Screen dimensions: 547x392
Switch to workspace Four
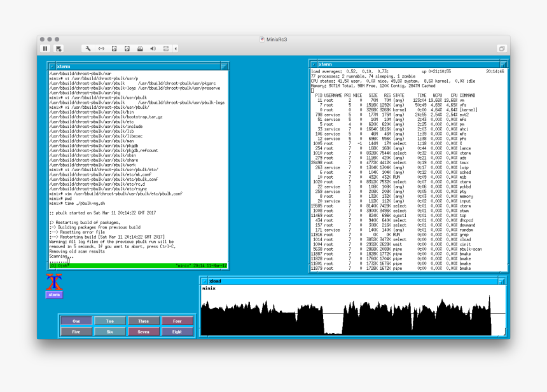coord(177,321)
